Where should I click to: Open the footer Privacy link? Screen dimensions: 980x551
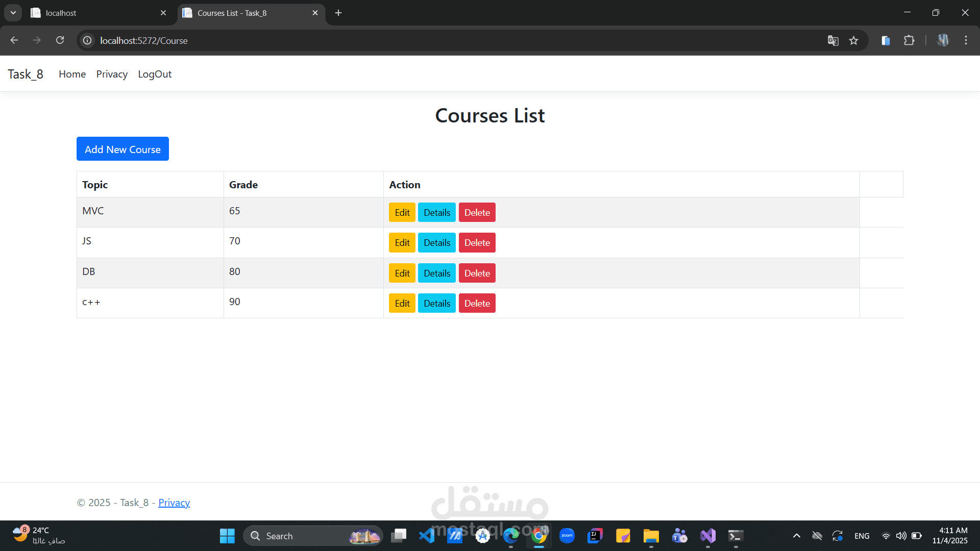(x=174, y=503)
